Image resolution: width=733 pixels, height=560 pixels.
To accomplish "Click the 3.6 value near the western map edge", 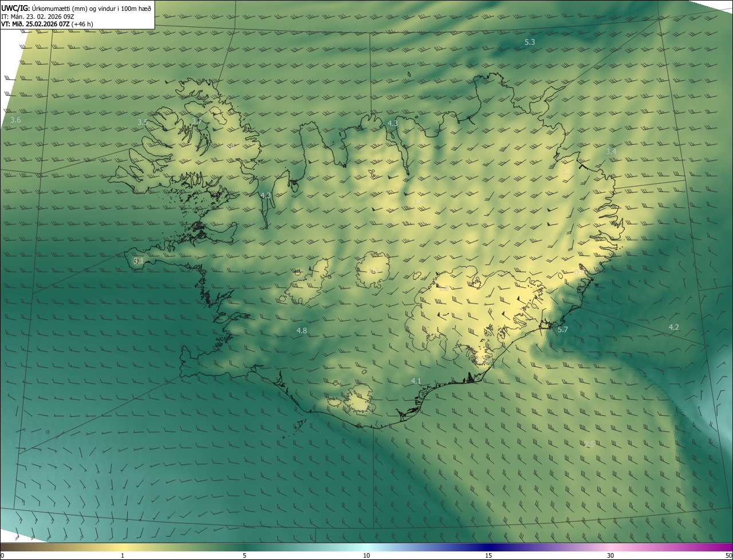I will click(15, 120).
